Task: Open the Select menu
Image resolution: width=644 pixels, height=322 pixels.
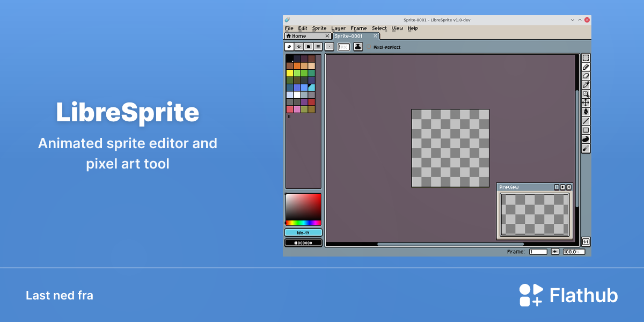Action: [x=379, y=28]
